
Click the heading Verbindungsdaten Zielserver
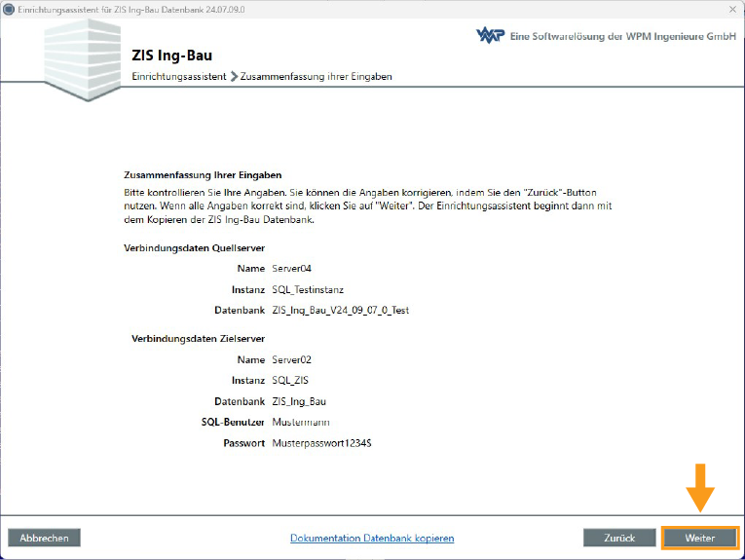[x=198, y=338]
